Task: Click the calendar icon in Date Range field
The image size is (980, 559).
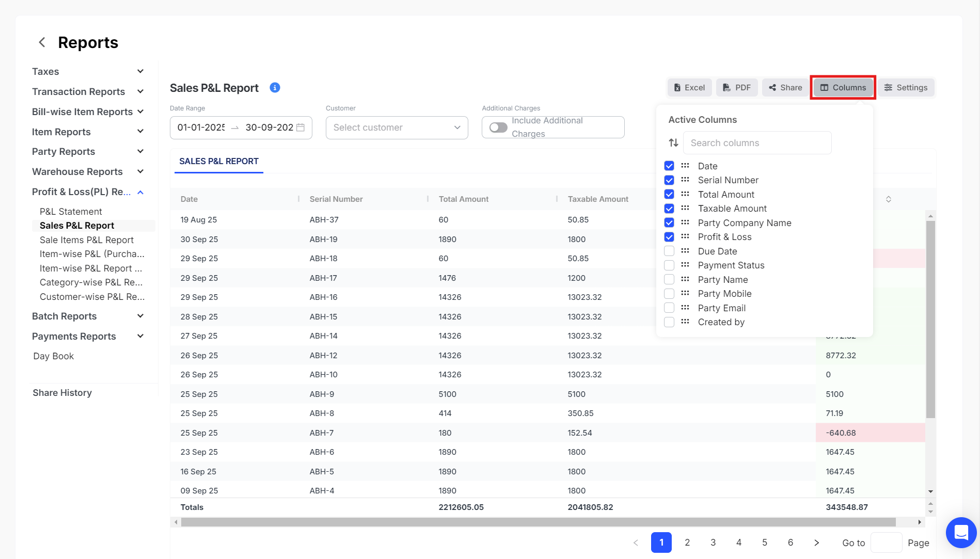Action: point(301,127)
